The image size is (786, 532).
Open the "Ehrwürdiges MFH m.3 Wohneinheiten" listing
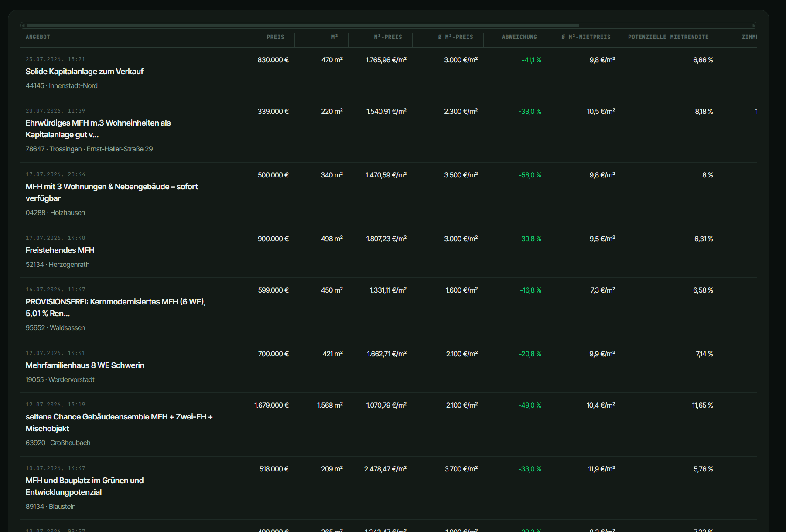(98, 129)
